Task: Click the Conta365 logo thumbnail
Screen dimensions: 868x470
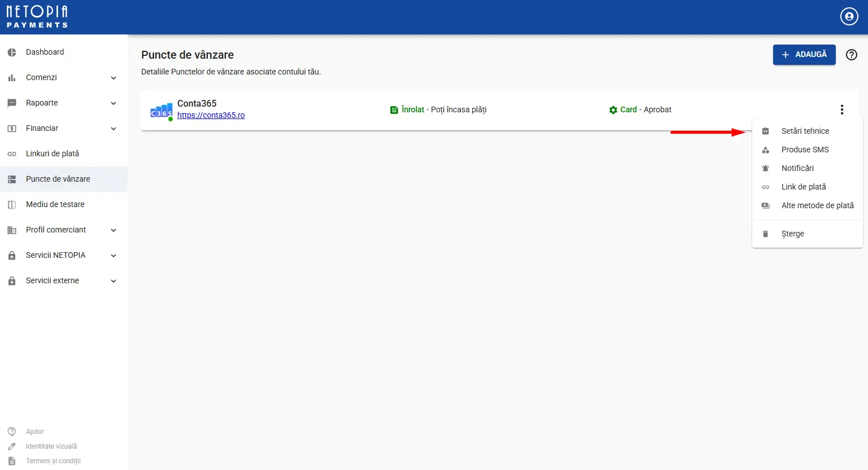Action: [161, 111]
